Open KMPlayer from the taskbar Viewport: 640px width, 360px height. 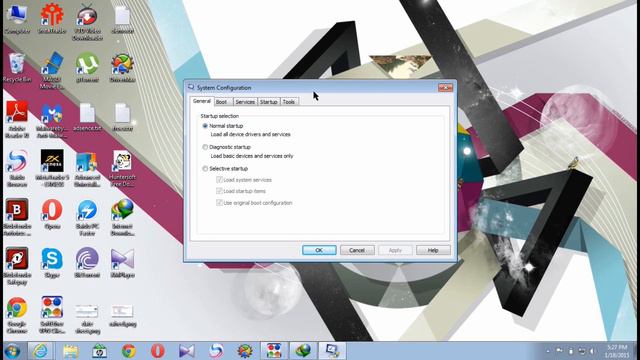(187, 351)
